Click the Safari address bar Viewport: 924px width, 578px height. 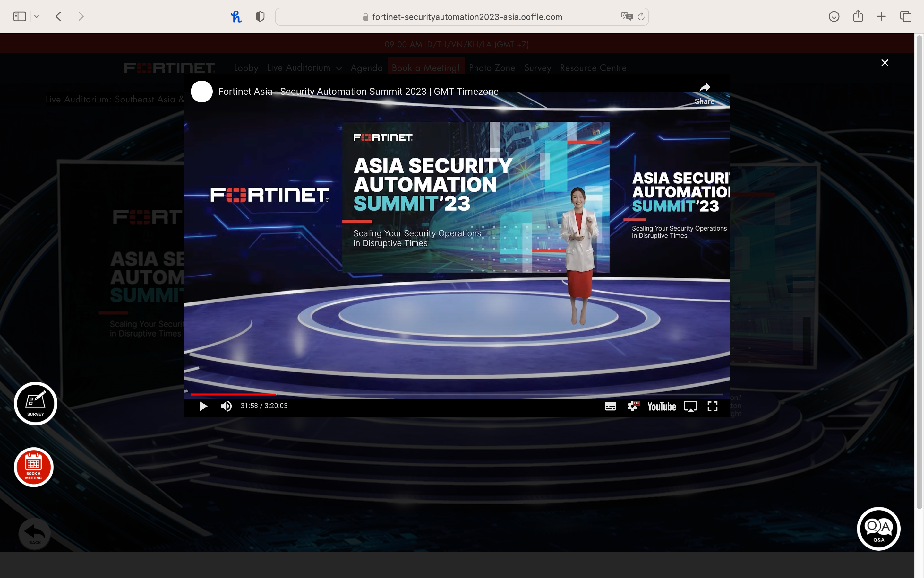pyautogui.click(x=462, y=17)
